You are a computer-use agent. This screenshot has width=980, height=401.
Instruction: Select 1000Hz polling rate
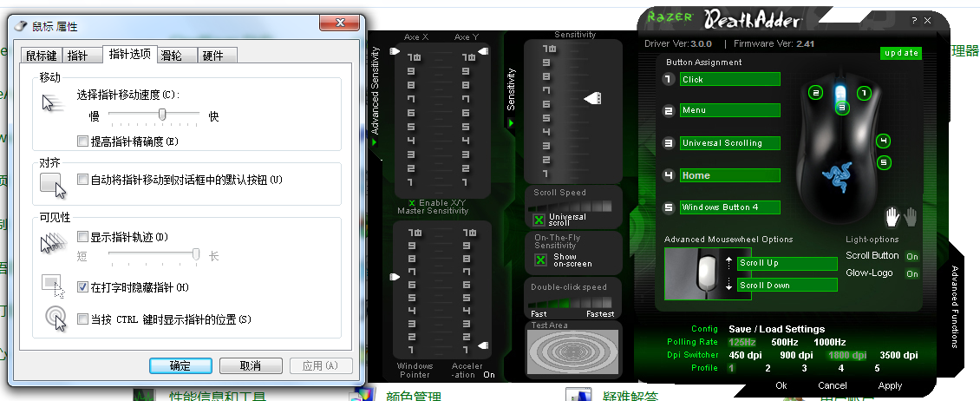(x=830, y=342)
